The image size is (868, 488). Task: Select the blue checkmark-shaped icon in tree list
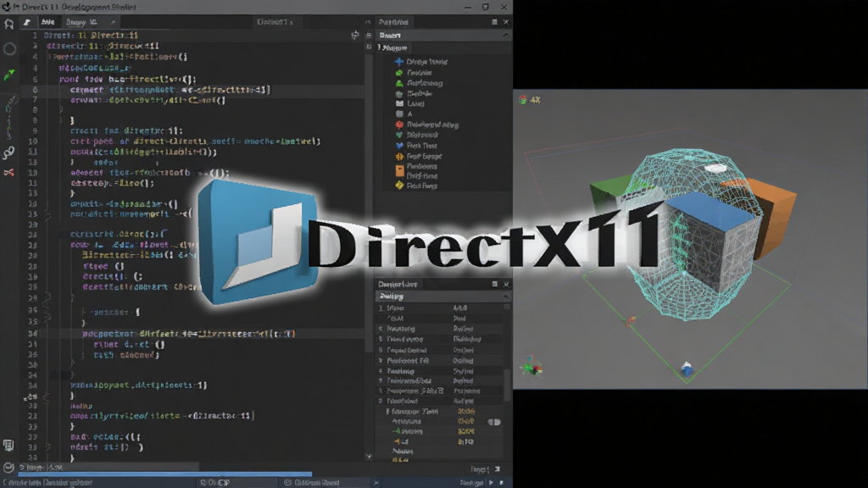pyautogui.click(x=400, y=146)
